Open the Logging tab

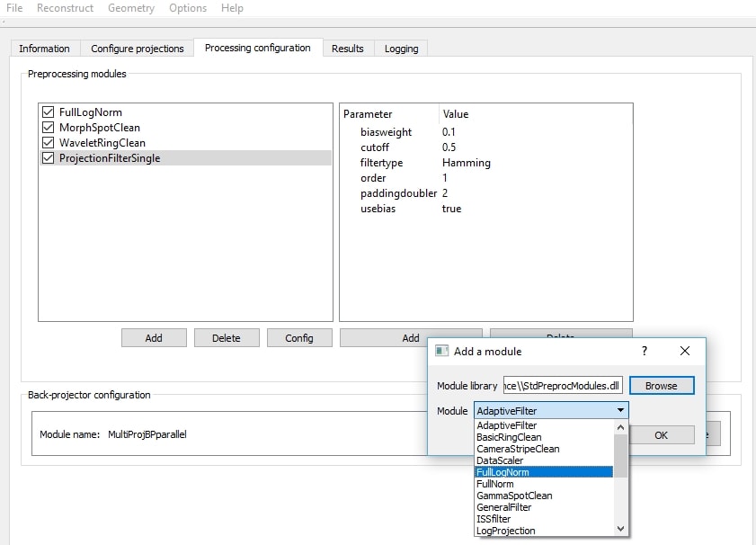coord(402,49)
